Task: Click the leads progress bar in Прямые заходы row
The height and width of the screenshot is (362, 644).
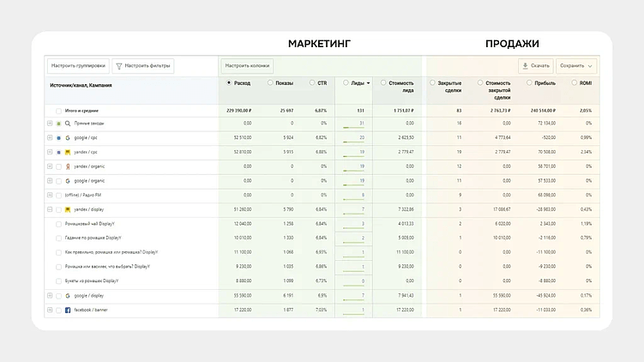Action: click(353, 128)
